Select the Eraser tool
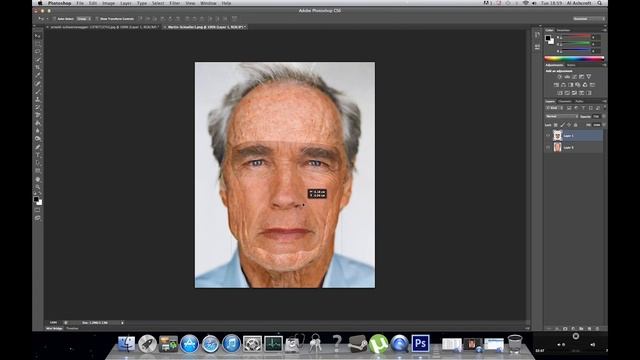This screenshot has height=360, width=640. (38, 115)
